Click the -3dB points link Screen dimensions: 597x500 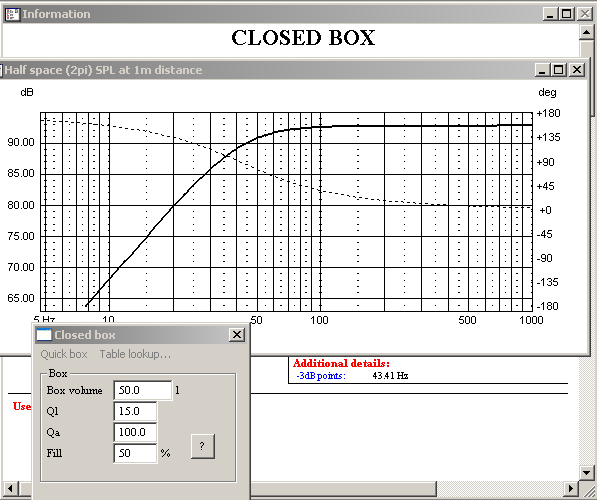(x=321, y=376)
